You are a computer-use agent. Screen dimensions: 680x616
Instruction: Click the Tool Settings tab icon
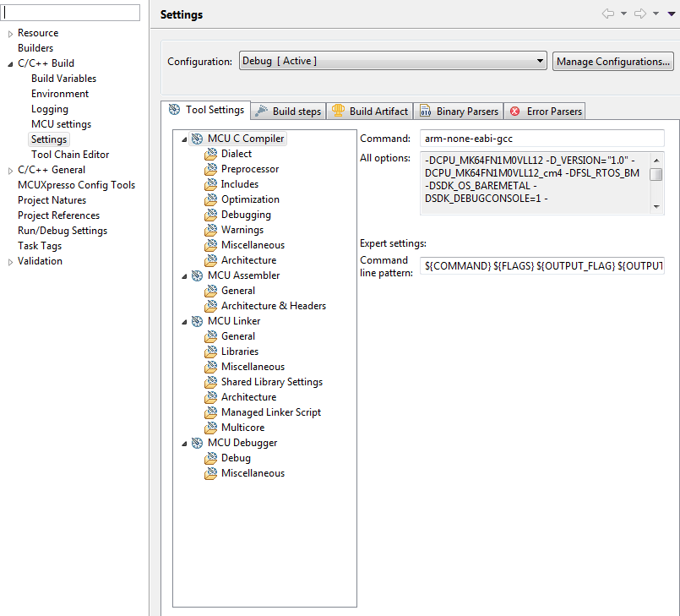pyautogui.click(x=174, y=110)
